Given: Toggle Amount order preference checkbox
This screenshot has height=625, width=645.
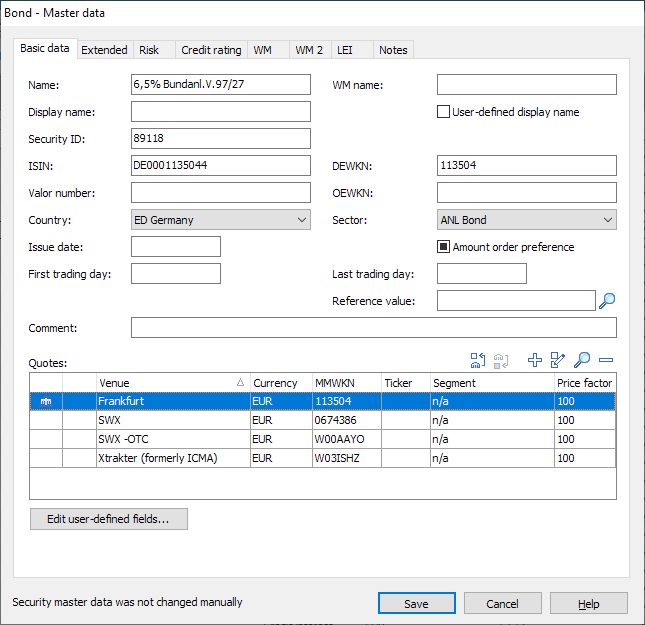Looking at the screenshot, I should pyautogui.click(x=444, y=247).
